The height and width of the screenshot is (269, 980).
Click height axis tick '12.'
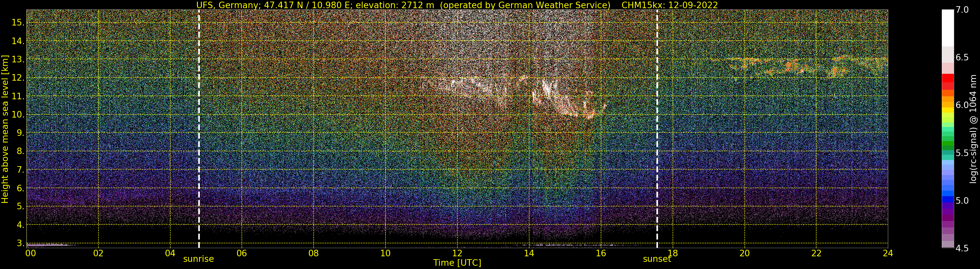(18, 78)
